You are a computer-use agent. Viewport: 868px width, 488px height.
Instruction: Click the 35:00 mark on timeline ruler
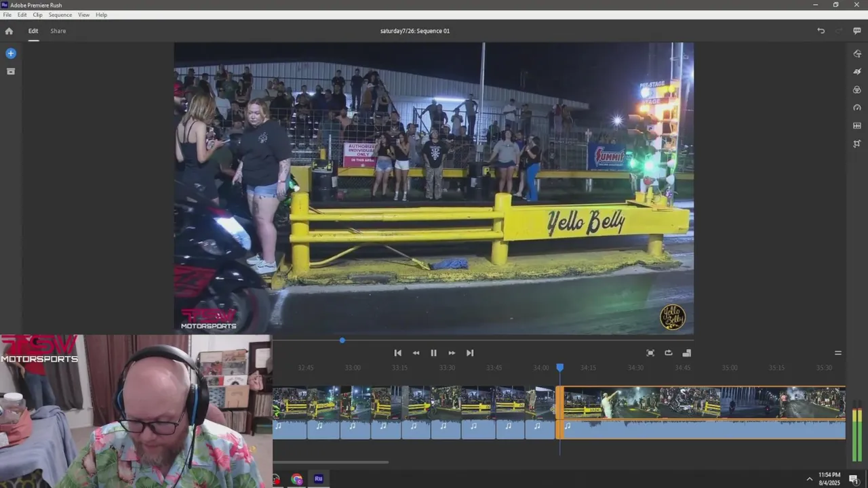[729, 368]
